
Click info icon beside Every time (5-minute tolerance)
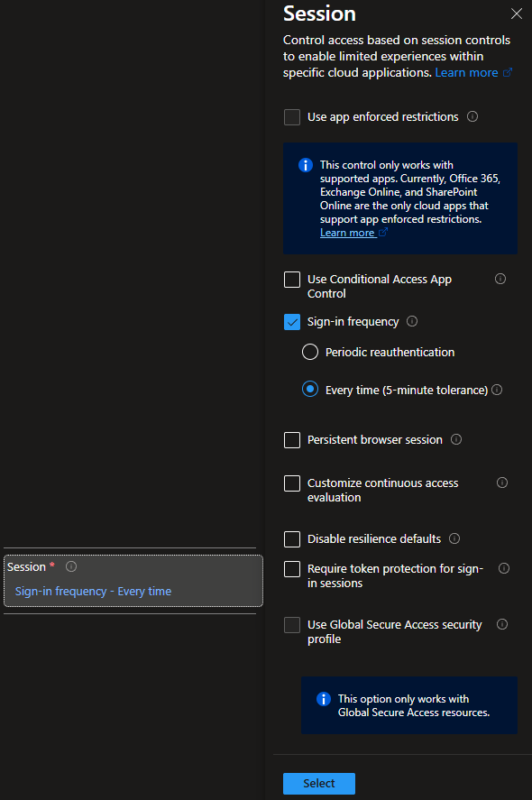tap(497, 390)
